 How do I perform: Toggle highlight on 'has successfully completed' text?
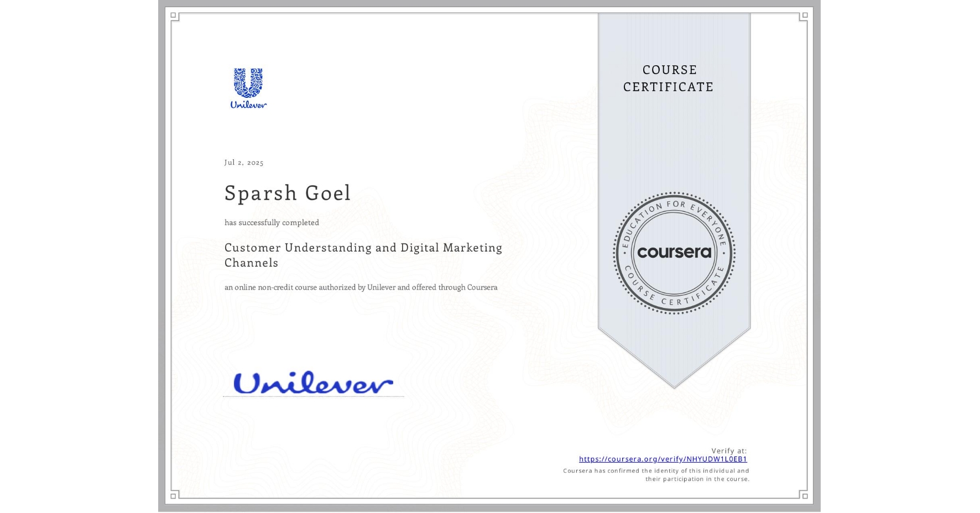pos(272,222)
